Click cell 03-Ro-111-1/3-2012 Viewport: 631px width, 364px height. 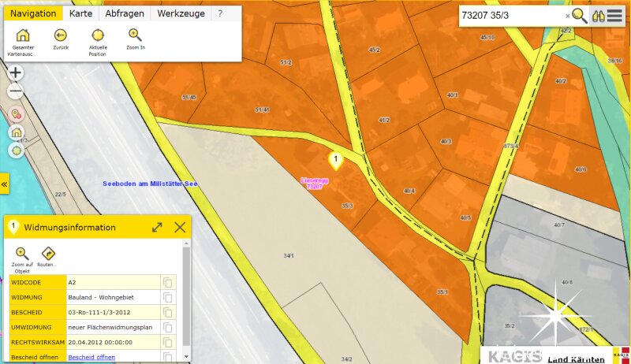coord(114,312)
